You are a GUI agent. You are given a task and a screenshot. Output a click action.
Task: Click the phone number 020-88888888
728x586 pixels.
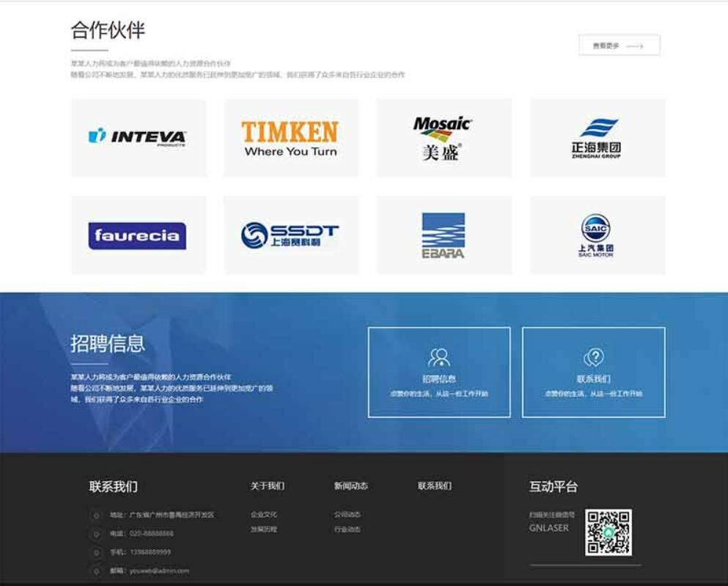[151, 533]
